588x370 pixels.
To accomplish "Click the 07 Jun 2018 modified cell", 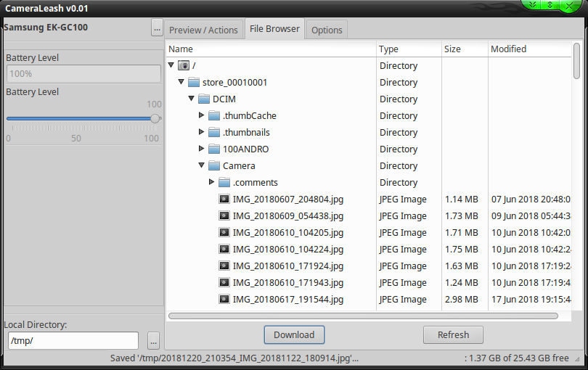I will tap(531, 199).
